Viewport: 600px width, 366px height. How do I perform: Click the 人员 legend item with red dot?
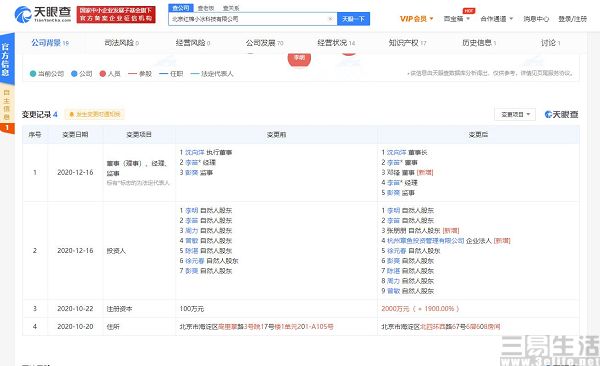110,74
